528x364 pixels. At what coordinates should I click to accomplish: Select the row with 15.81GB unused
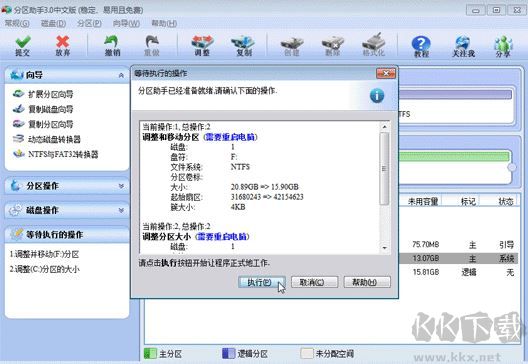458,272
